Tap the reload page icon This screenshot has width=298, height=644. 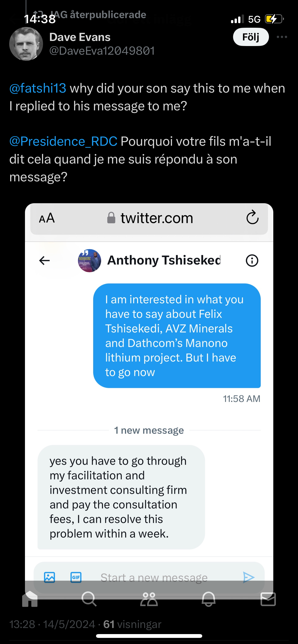pos(252,218)
